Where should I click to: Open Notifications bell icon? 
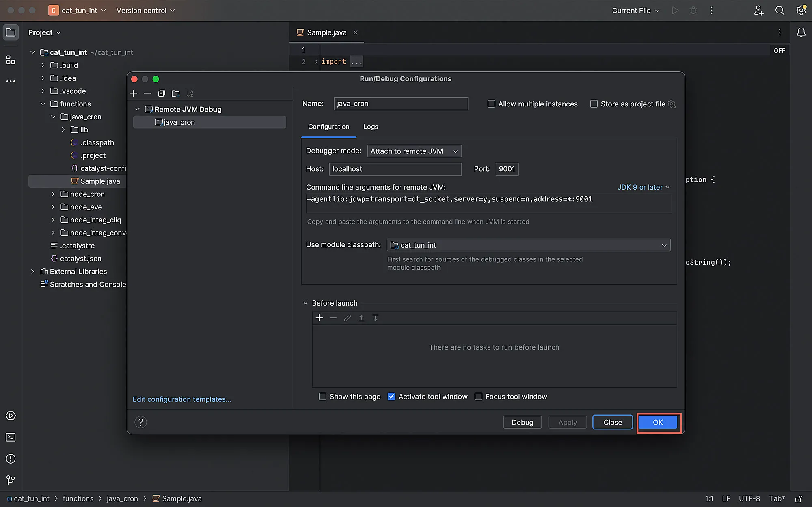point(801,32)
